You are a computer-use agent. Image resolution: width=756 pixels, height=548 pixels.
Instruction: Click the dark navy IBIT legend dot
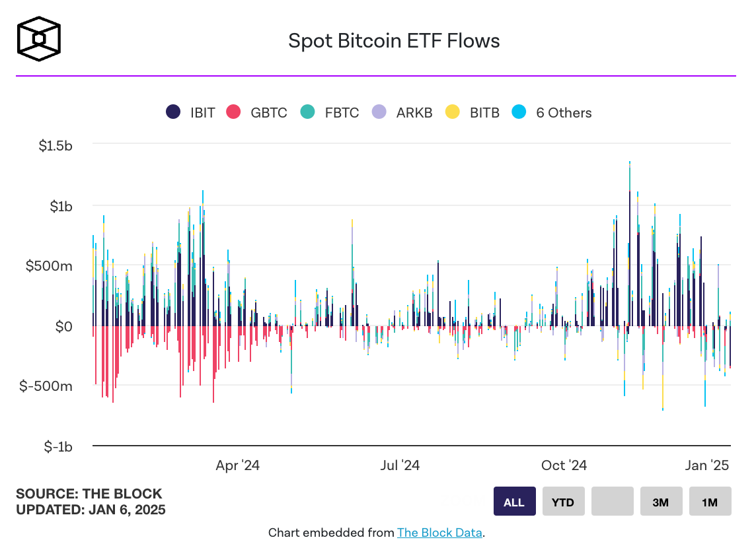tap(172, 112)
